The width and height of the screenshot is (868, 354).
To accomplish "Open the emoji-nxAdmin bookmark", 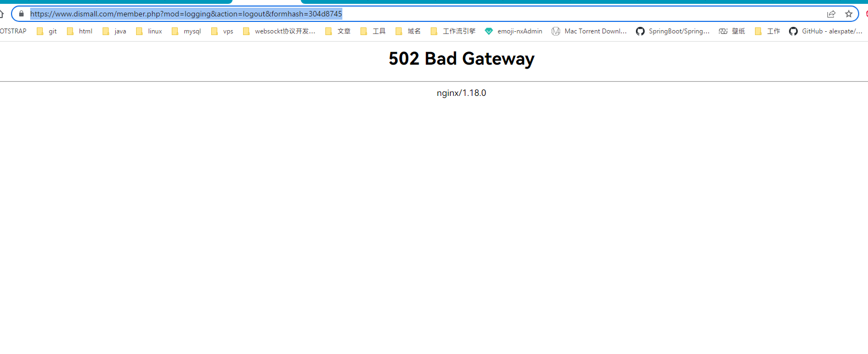I will pyautogui.click(x=514, y=31).
